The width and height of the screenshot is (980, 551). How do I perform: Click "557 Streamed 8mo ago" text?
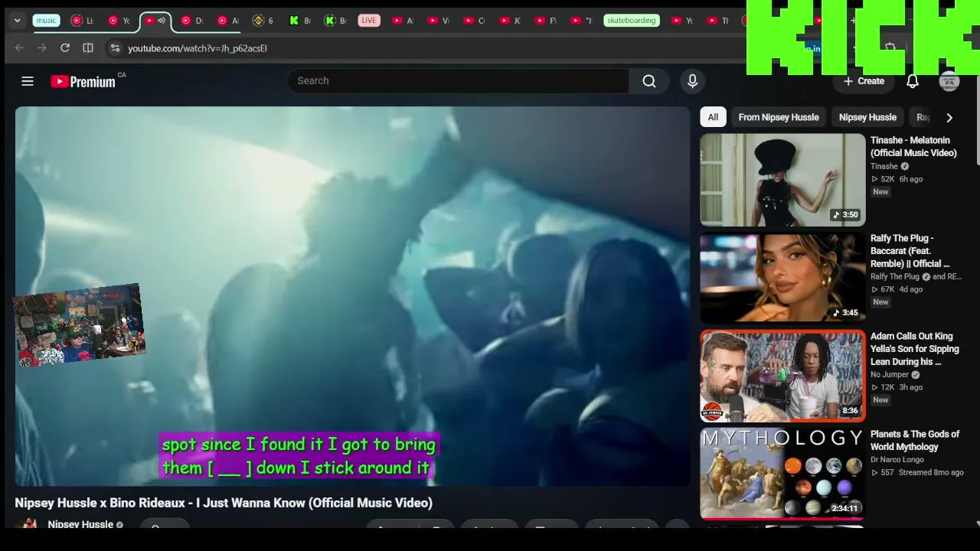pyautogui.click(x=917, y=473)
